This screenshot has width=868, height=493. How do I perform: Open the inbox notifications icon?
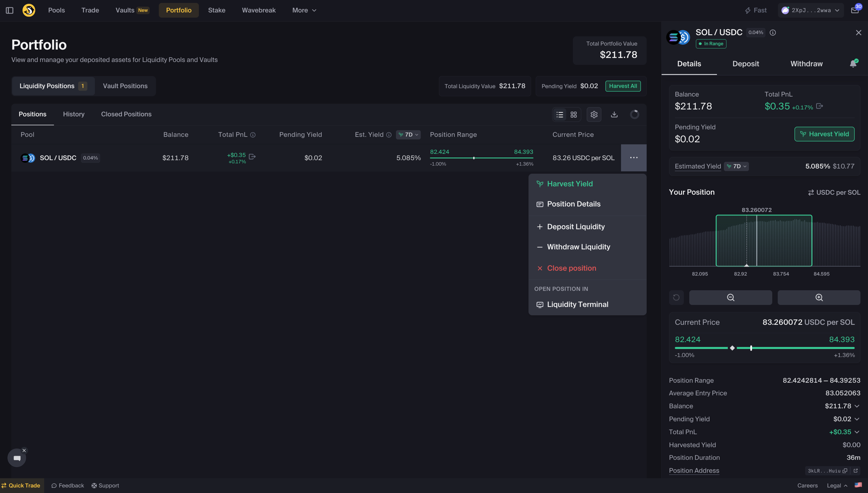855,10
